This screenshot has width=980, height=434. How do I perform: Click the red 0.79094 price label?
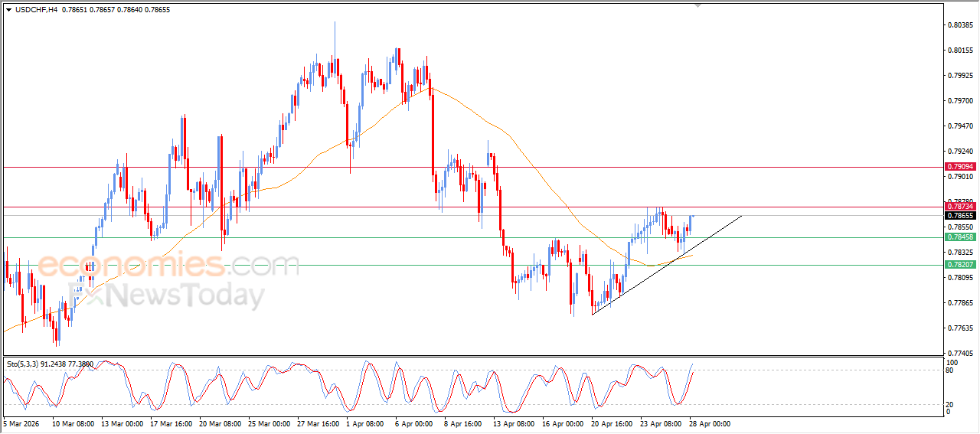[x=959, y=167]
